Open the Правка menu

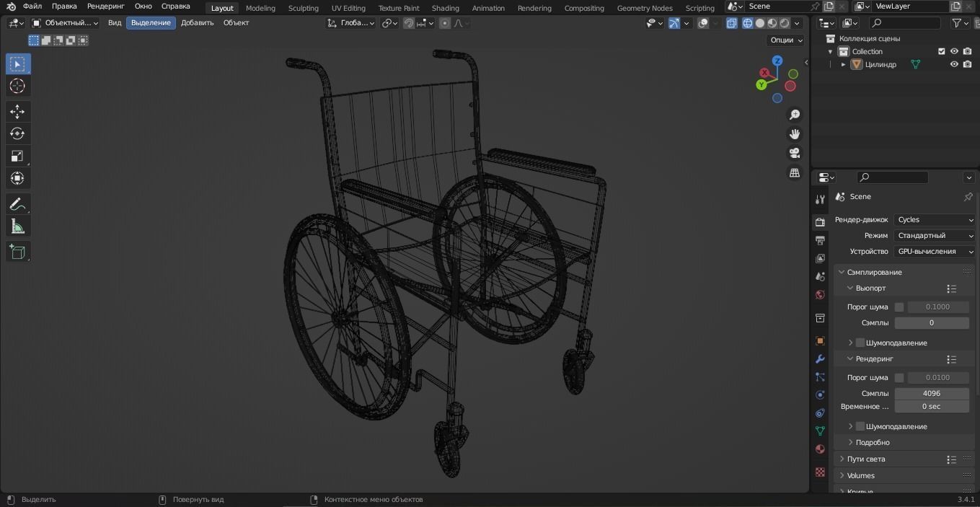(x=64, y=6)
